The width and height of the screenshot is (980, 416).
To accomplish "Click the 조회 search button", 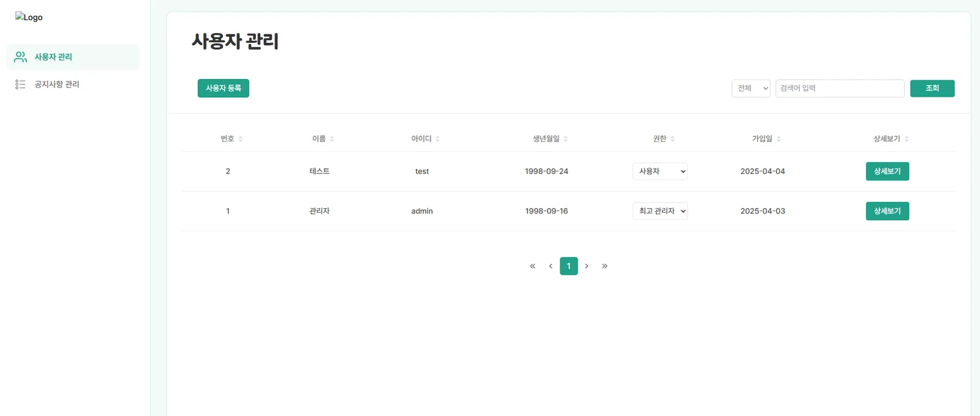I will (932, 88).
